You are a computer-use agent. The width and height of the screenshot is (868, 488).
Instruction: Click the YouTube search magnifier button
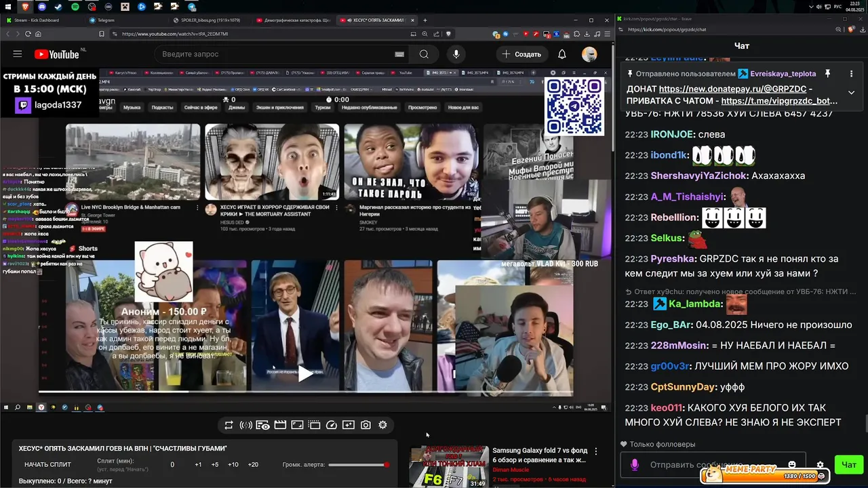pos(424,54)
